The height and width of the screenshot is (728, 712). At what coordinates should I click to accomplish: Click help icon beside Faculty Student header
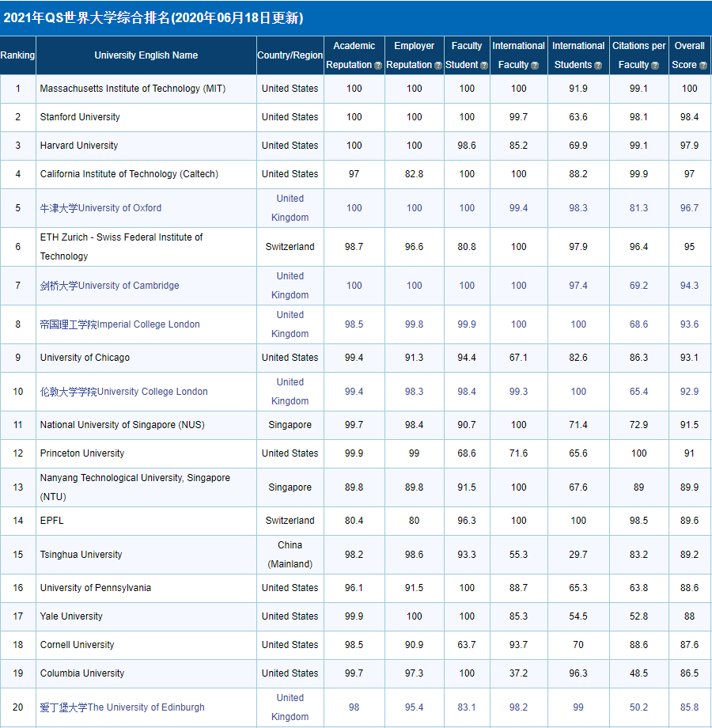click(x=484, y=66)
